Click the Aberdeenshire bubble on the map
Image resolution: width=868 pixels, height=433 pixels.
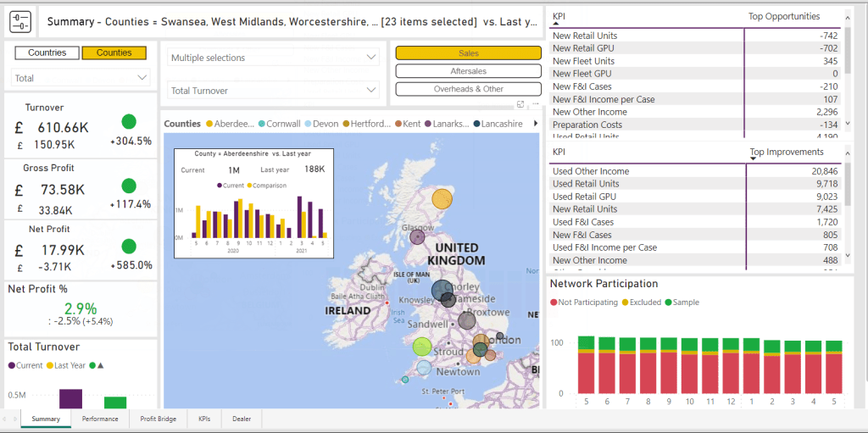[x=442, y=199]
